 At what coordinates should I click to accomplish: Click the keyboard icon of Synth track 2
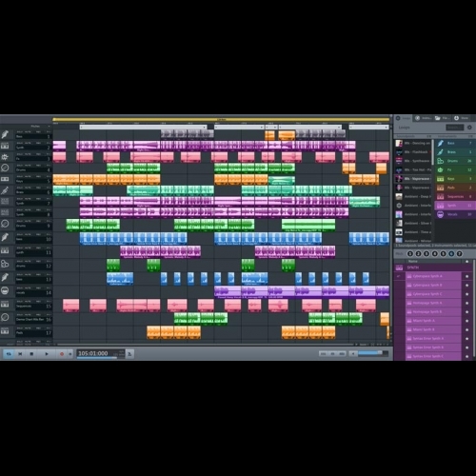coord(5,146)
